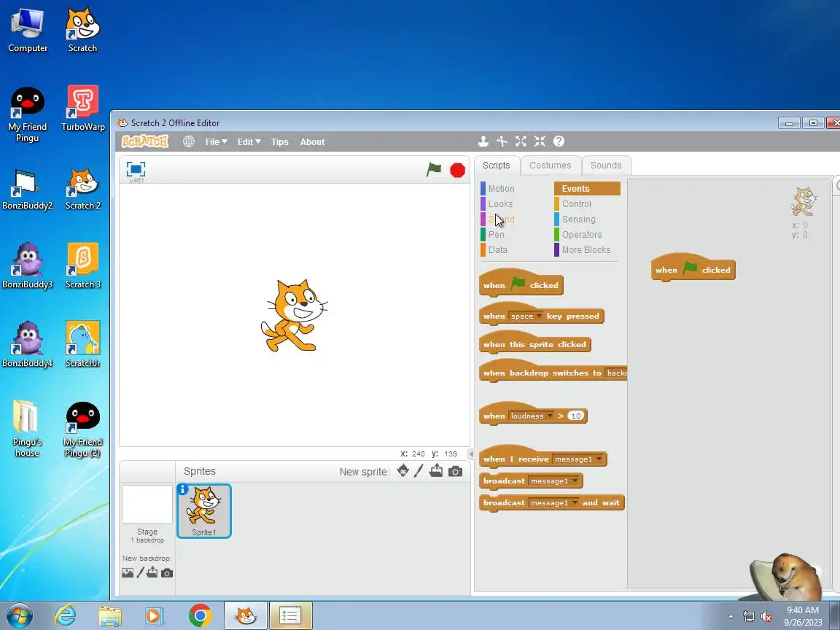This screenshot has width=840, height=630.
Task: Click the red stop sign button
Action: (x=457, y=171)
